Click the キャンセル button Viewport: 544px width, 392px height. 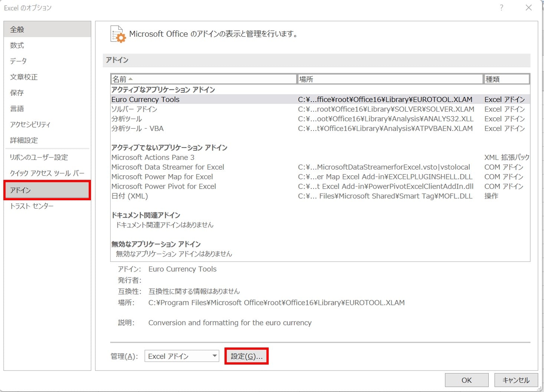pyautogui.click(x=516, y=380)
